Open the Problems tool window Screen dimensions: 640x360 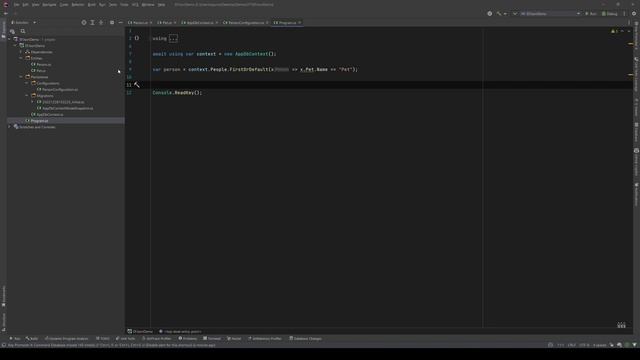point(187,338)
